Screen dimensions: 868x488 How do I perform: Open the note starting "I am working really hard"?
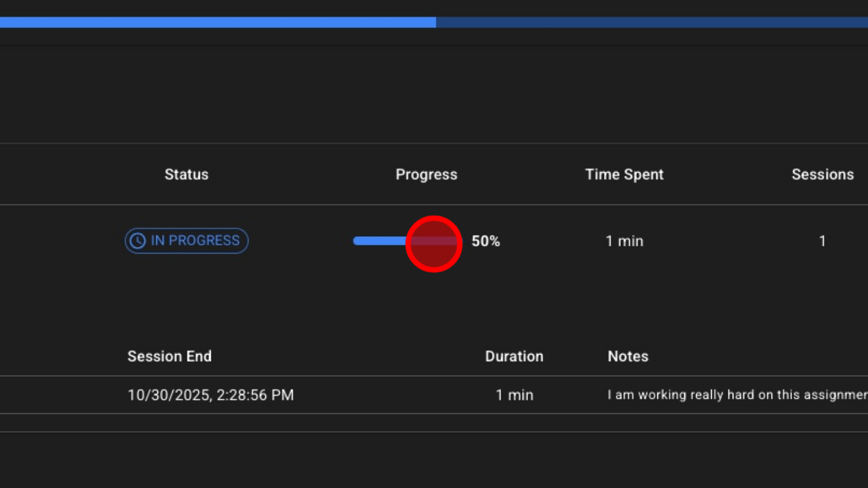click(x=736, y=395)
